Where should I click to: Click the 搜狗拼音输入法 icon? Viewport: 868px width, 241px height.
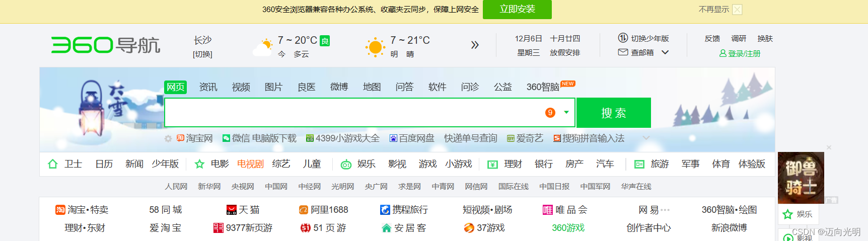tap(557, 138)
